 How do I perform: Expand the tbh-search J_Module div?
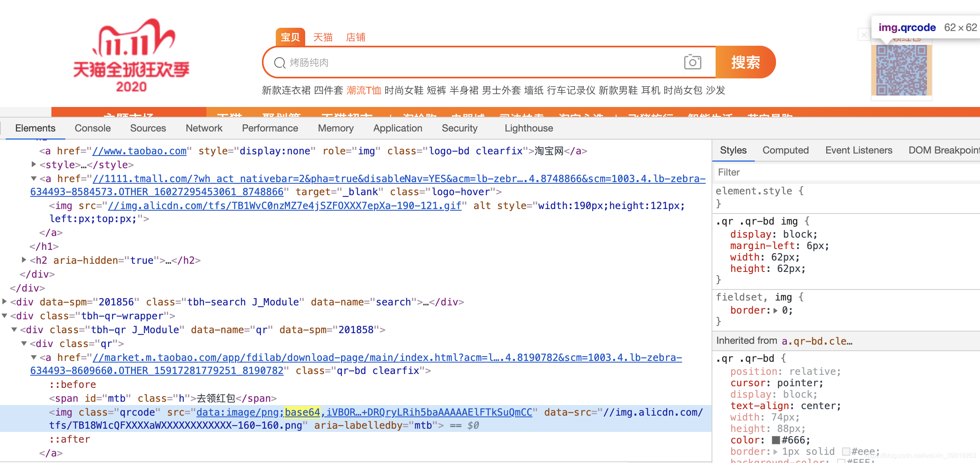(4, 301)
